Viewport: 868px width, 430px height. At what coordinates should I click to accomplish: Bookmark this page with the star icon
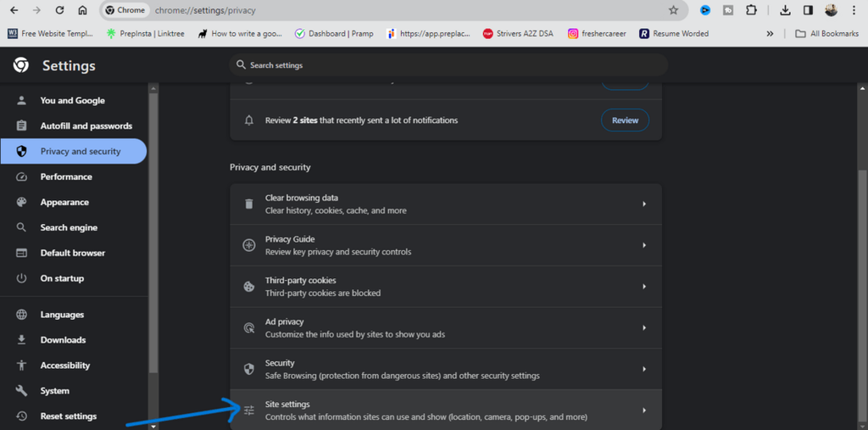coord(673,10)
